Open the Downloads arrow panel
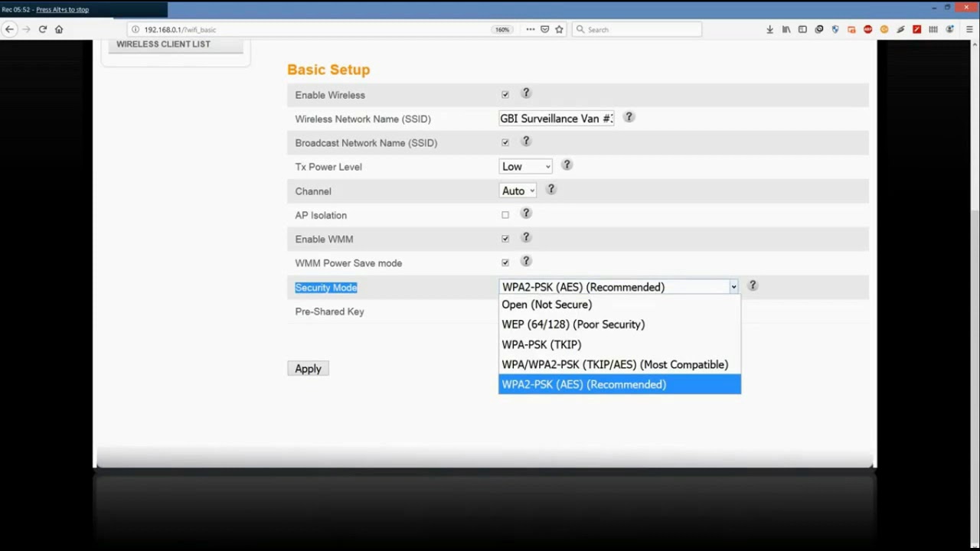The width and height of the screenshot is (980, 551). click(x=769, y=29)
